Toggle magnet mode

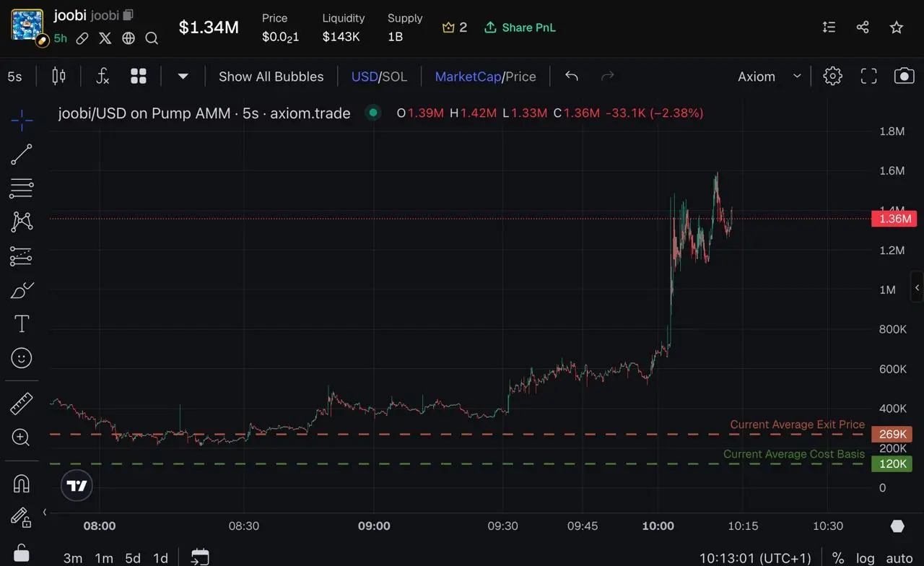click(22, 484)
